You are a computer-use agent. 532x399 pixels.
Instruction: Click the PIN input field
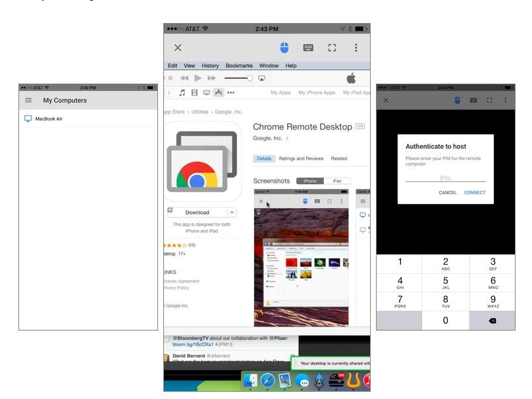coord(446,178)
